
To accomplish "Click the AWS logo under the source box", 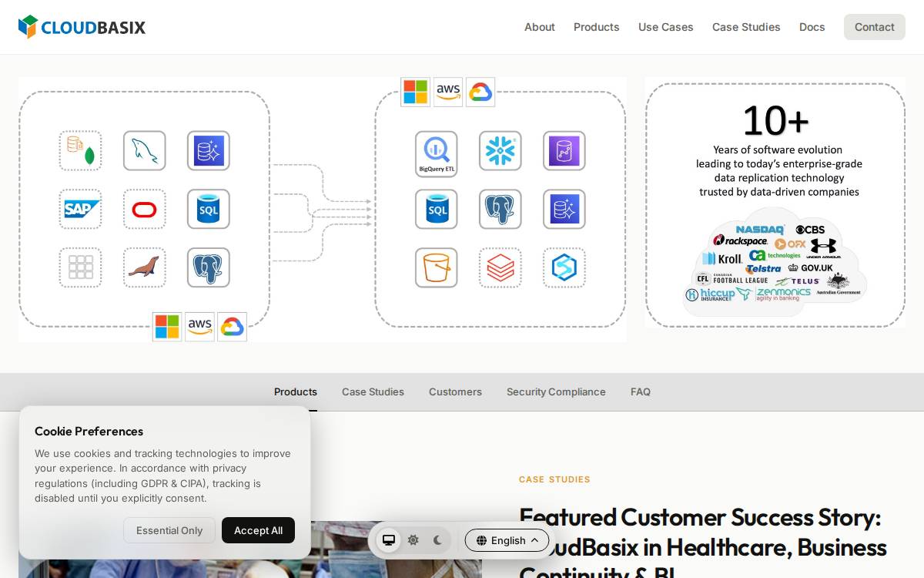I will click(200, 327).
